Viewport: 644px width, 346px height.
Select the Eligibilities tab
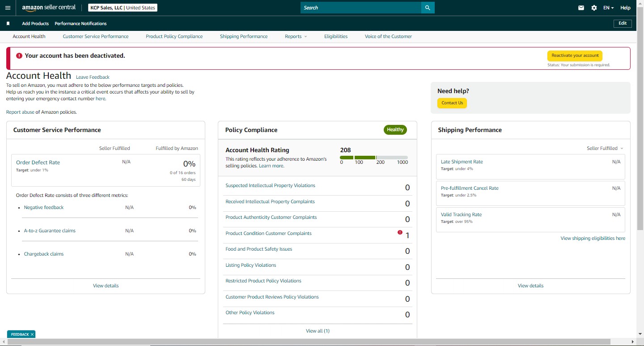pos(336,36)
